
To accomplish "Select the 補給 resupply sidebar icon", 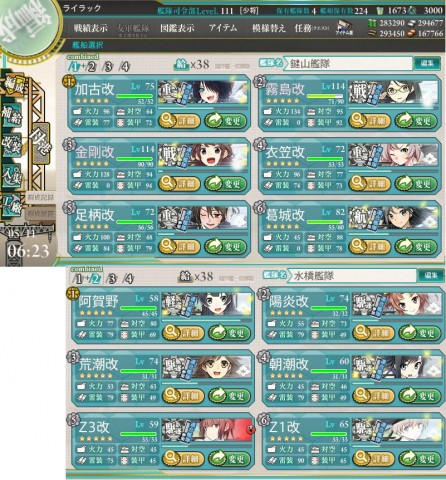I will point(12,115).
